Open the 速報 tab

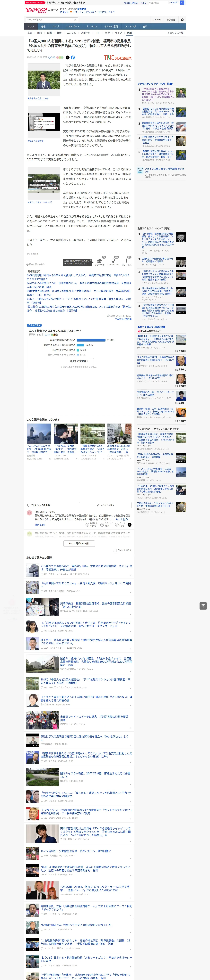[x=43, y=27]
